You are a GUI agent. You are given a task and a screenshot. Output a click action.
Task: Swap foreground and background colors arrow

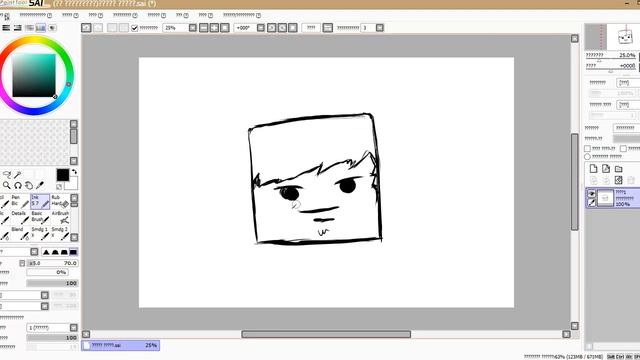pos(74,172)
